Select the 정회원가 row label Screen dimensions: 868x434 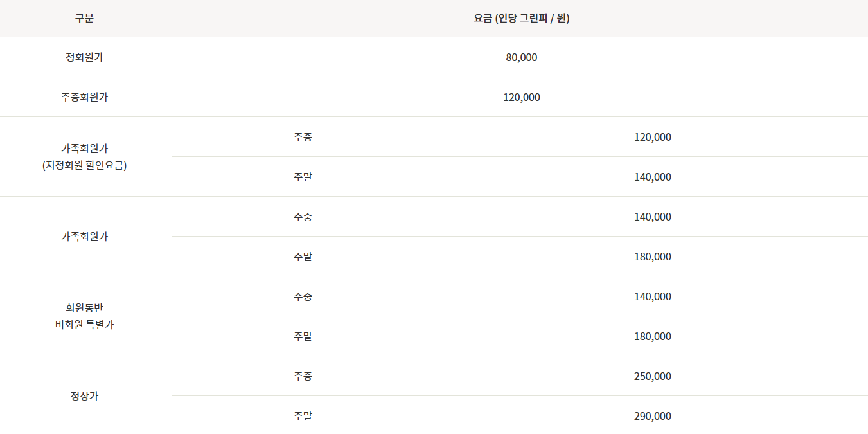[x=84, y=57]
